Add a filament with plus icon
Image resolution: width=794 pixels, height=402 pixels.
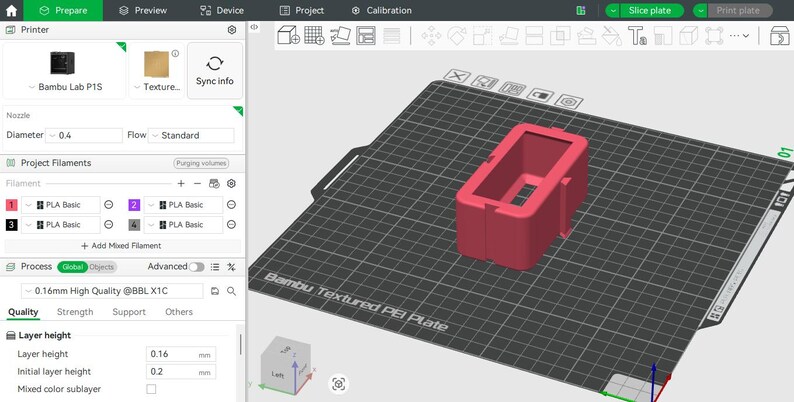[181, 183]
